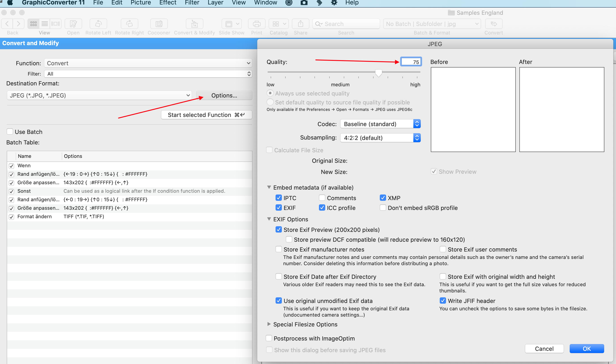Expand the Special Filesize Options section

(269, 324)
